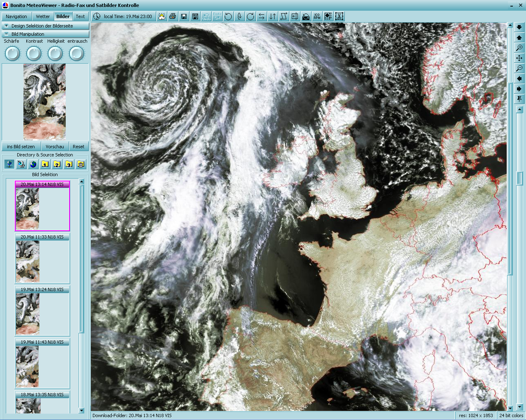Click the zoom in magnifier icon
The width and height of the screenshot is (526, 420).
pos(519,48)
